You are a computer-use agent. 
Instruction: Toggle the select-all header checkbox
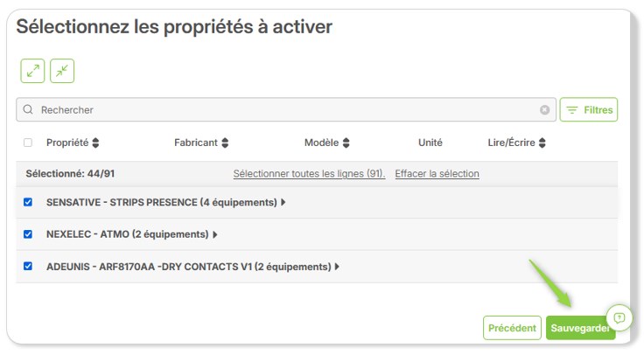(28, 143)
